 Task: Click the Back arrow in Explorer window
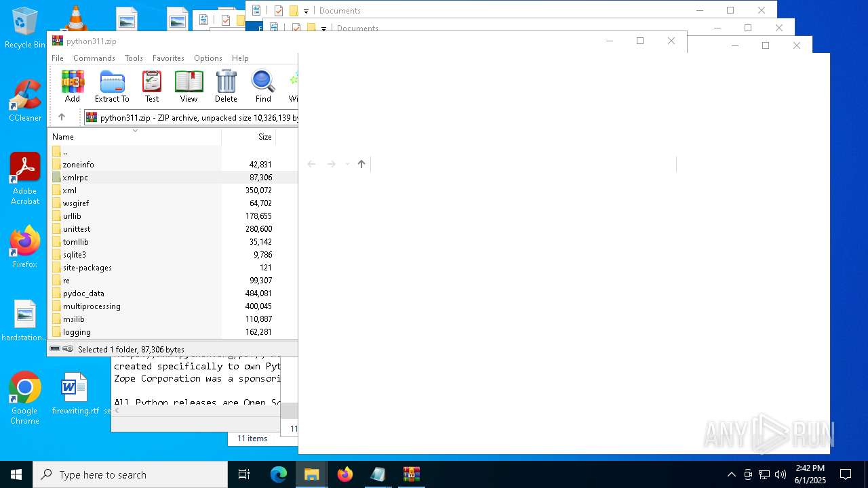pos(312,164)
